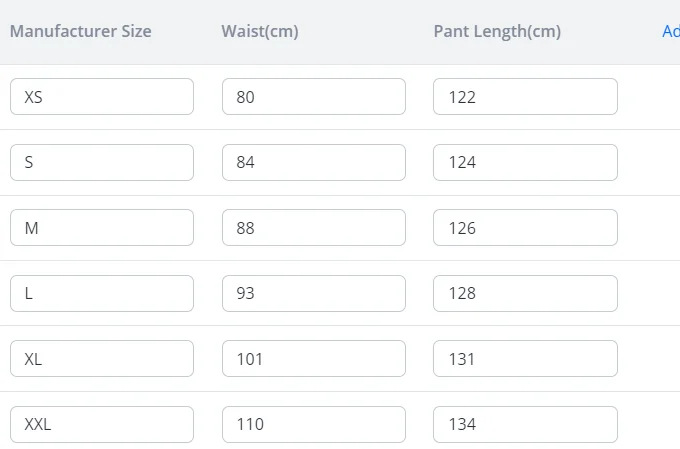Edit the waist value 84

pos(314,162)
